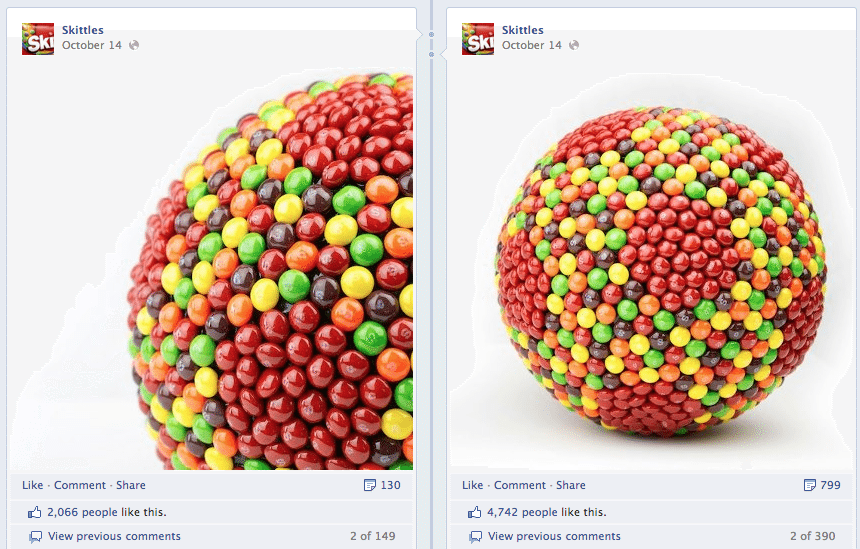Open Skittles profile picture on right post

click(478, 39)
